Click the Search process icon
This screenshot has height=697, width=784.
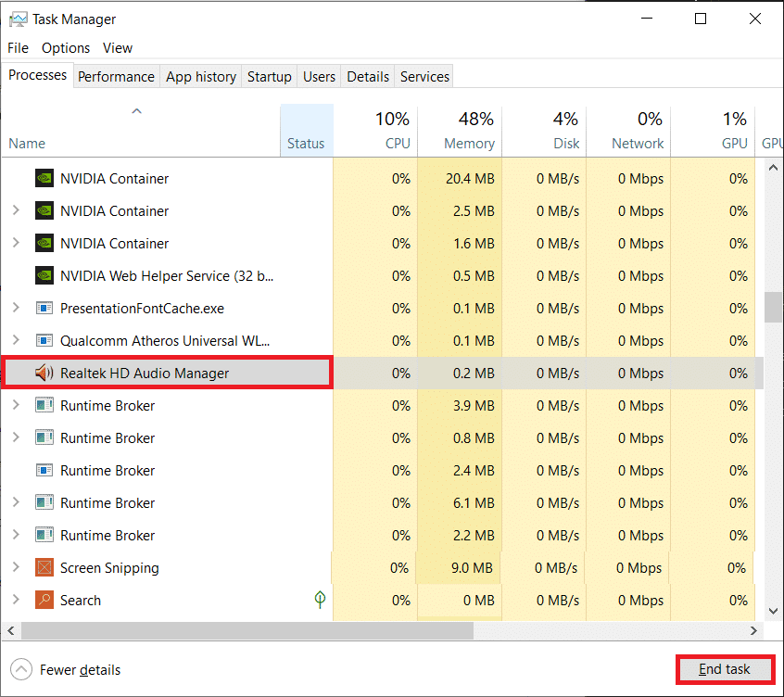(44, 600)
